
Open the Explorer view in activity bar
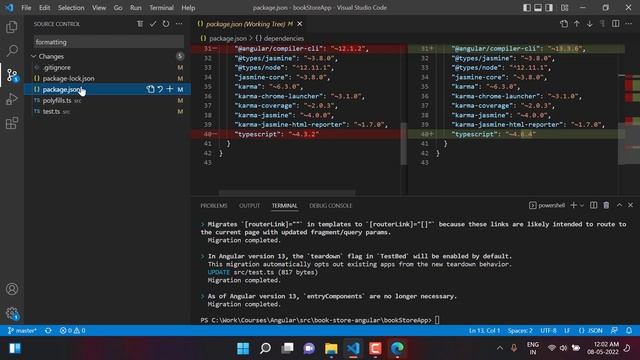click(x=12, y=27)
